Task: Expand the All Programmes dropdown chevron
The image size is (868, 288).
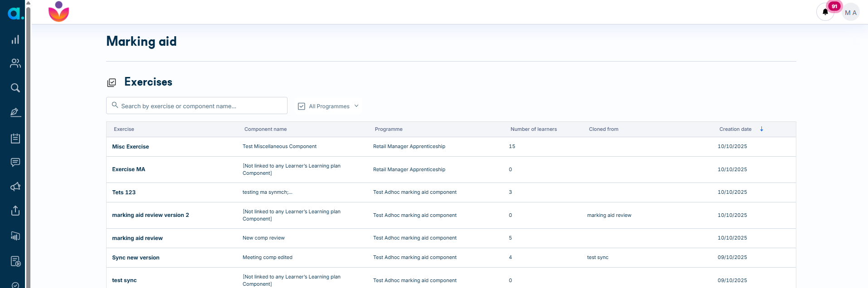Action: pos(356,106)
